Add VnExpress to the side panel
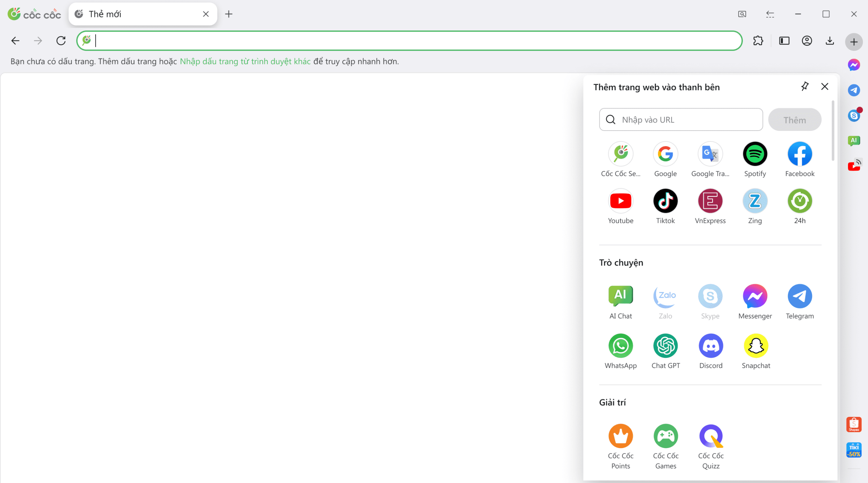 (710, 201)
